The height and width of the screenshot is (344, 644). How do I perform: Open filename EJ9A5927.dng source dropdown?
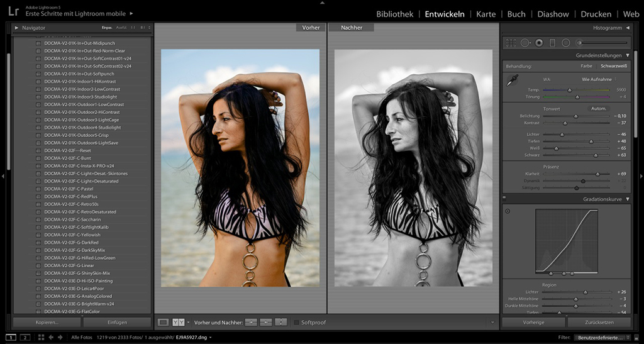(210, 338)
